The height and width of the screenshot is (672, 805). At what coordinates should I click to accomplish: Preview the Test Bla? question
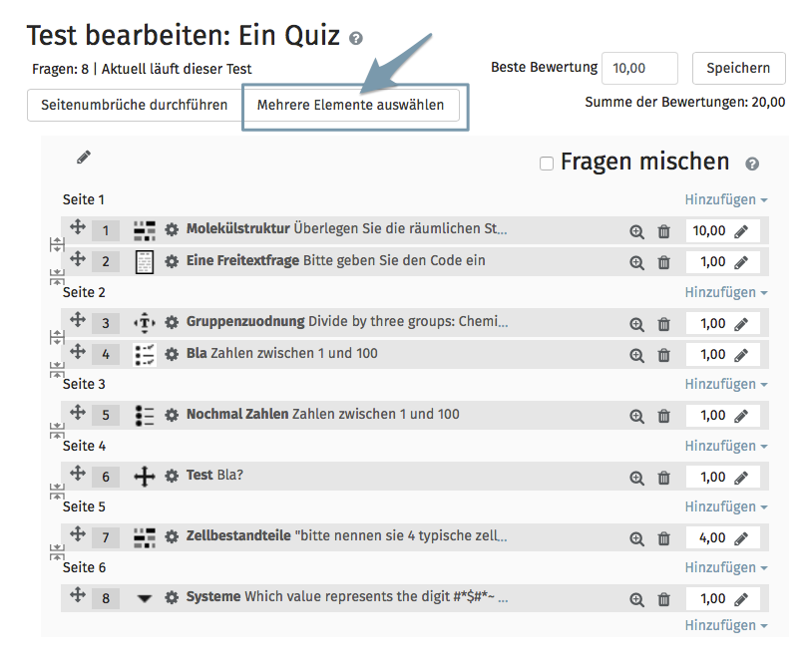pyautogui.click(x=636, y=478)
